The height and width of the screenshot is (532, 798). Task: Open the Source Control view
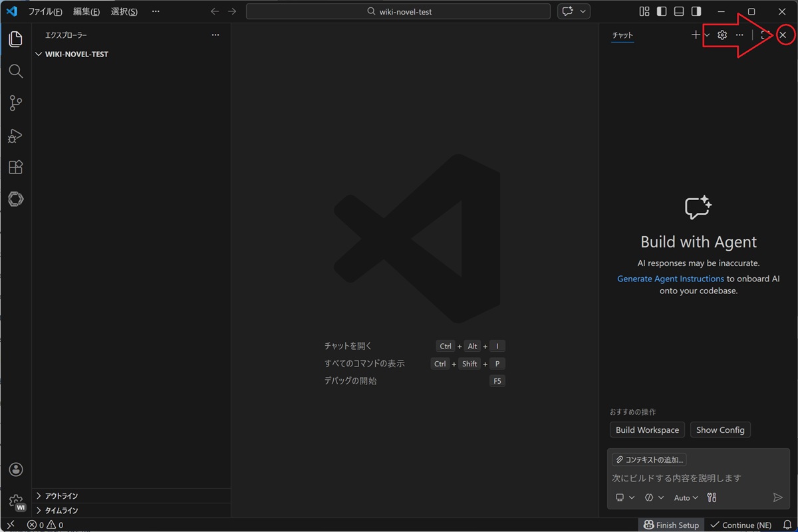(x=16, y=103)
